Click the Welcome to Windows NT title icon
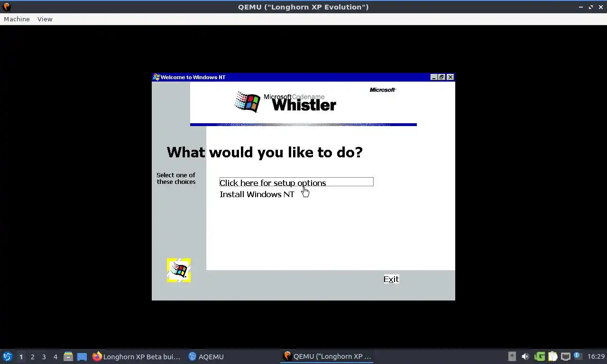Viewport: 607px width, 364px height. pyautogui.click(x=156, y=77)
